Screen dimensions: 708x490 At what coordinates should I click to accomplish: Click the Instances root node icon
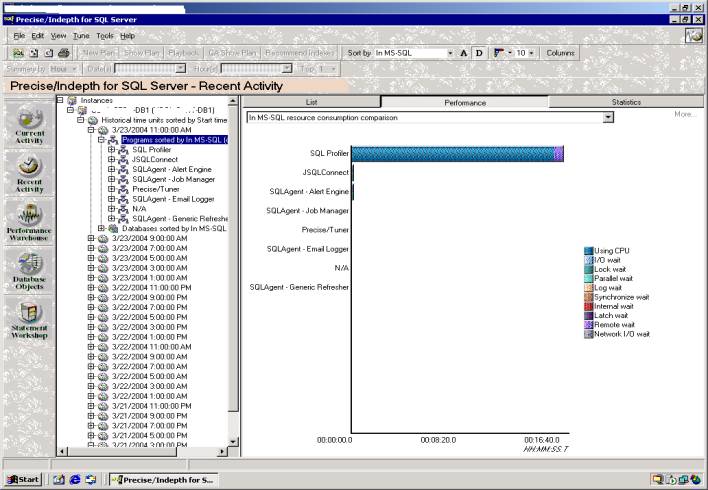(72, 100)
